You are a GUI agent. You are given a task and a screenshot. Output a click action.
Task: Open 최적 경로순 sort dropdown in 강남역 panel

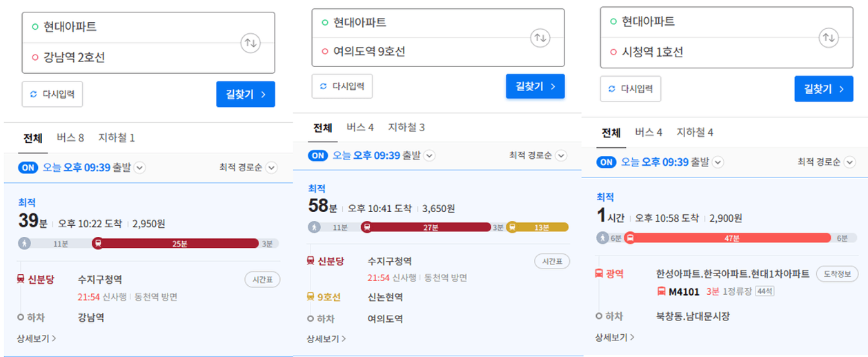point(248,168)
